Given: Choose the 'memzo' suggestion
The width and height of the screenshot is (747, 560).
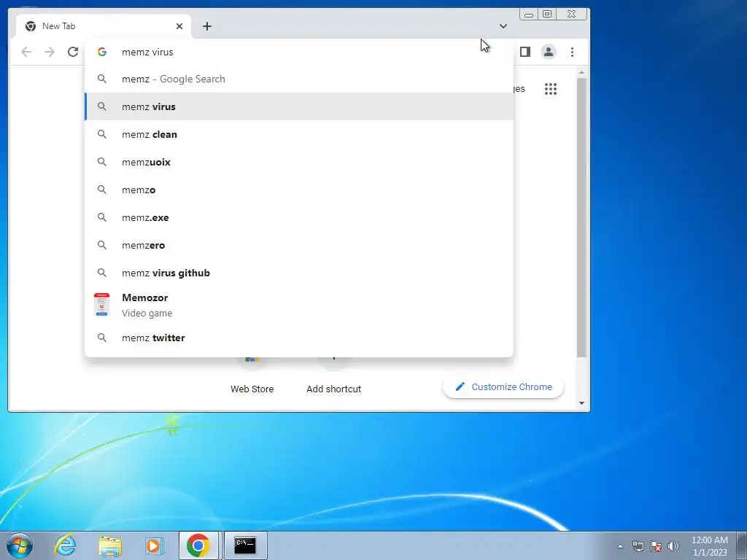Looking at the screenshot, I should pos(298,190).
